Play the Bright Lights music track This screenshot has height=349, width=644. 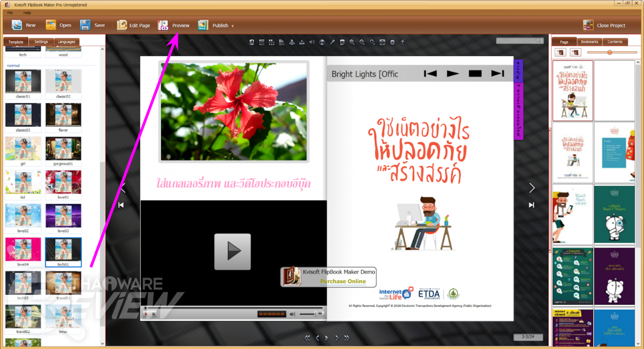click(453, 73)
